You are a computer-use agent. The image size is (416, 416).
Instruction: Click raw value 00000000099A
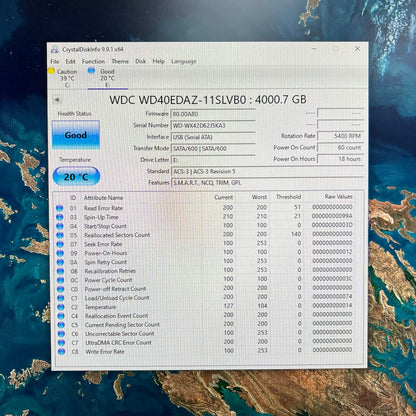(x=332, y=216)
